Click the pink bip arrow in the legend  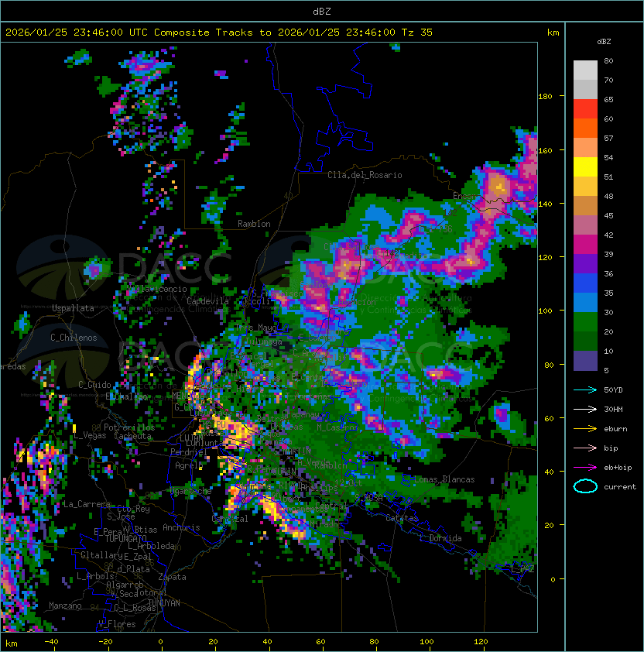pos(585,448)
